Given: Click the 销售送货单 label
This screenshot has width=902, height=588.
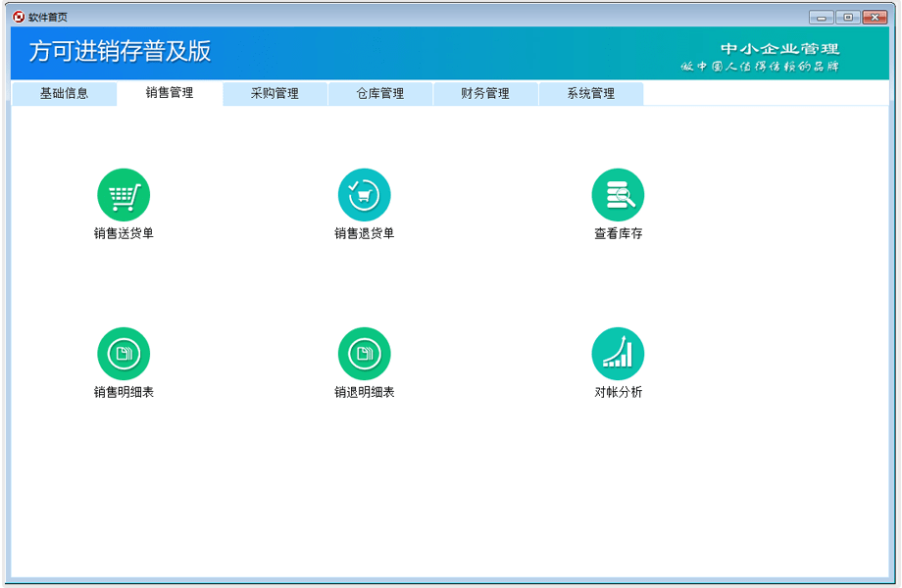Looking at the screenshot, I should pyautogui.click(x=124, y=233).
